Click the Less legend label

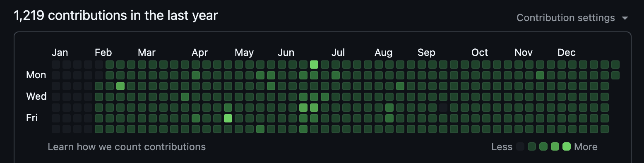[502, 147]
